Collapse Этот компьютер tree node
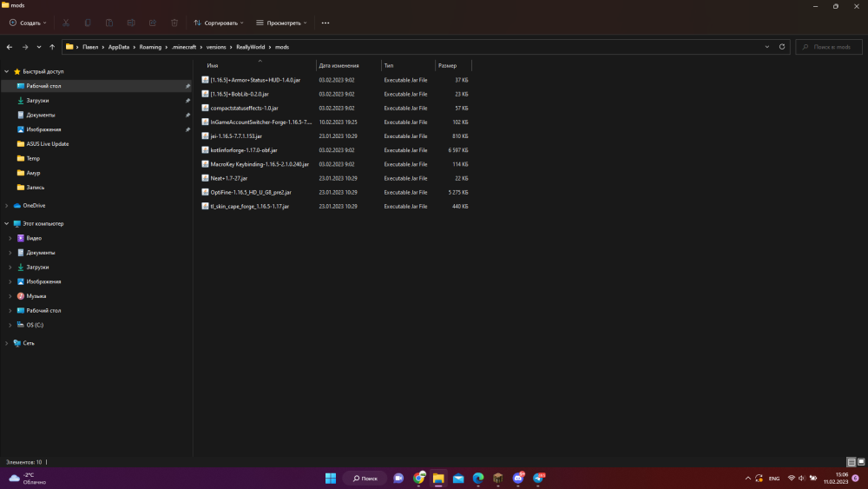 click(x=7, y=224)
